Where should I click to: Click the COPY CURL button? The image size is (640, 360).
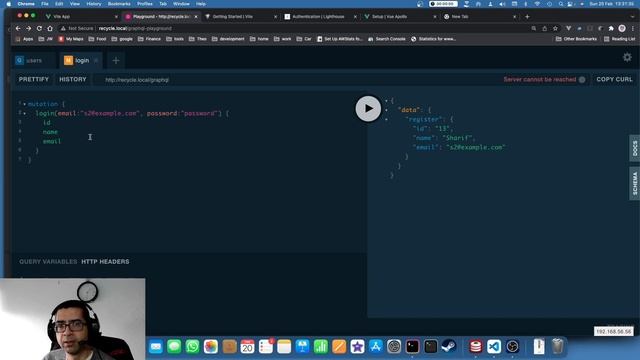click(x=614, y=79)
